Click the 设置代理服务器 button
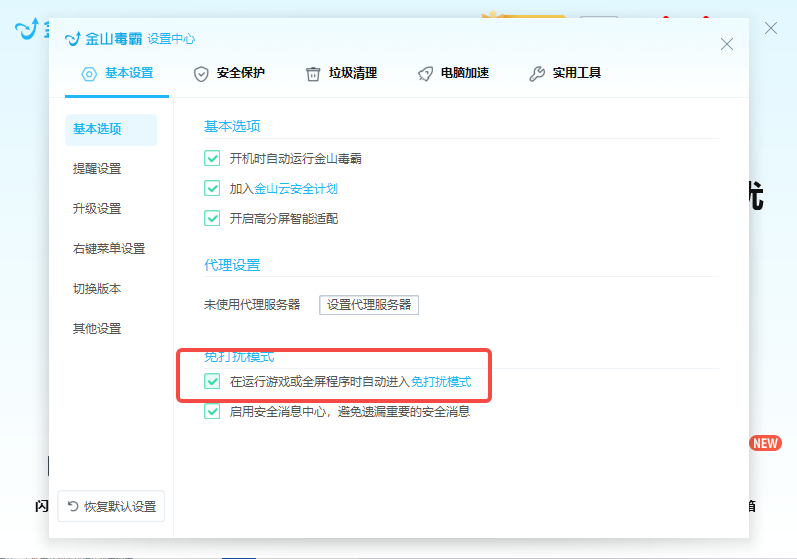Image resolution: width=797 pixels, height=559 pixels. pyautogui.click(x=369, y=305)
